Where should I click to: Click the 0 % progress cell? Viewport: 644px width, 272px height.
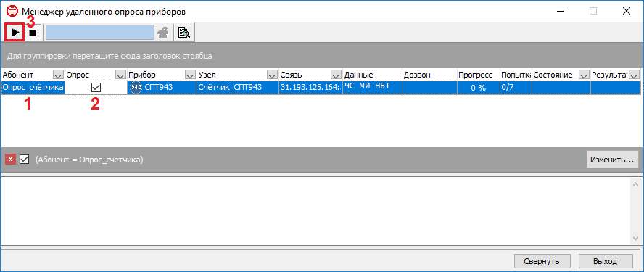(479, 88)
